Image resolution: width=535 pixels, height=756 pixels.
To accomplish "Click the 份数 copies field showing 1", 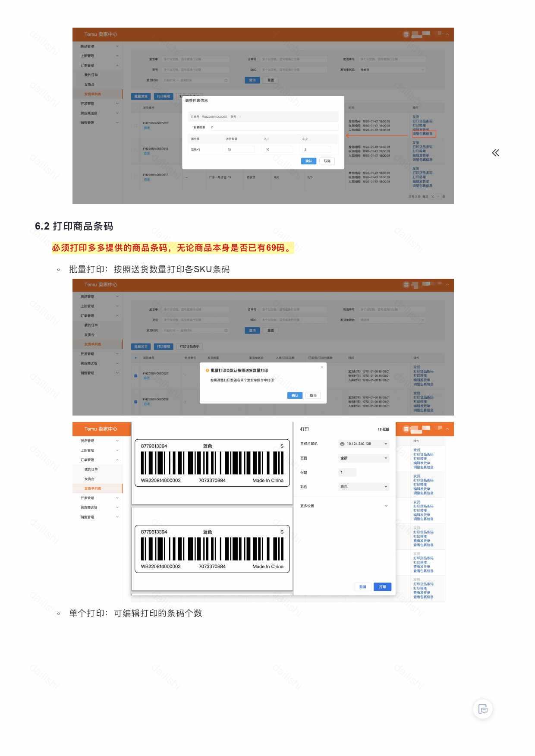I will 347,472.
